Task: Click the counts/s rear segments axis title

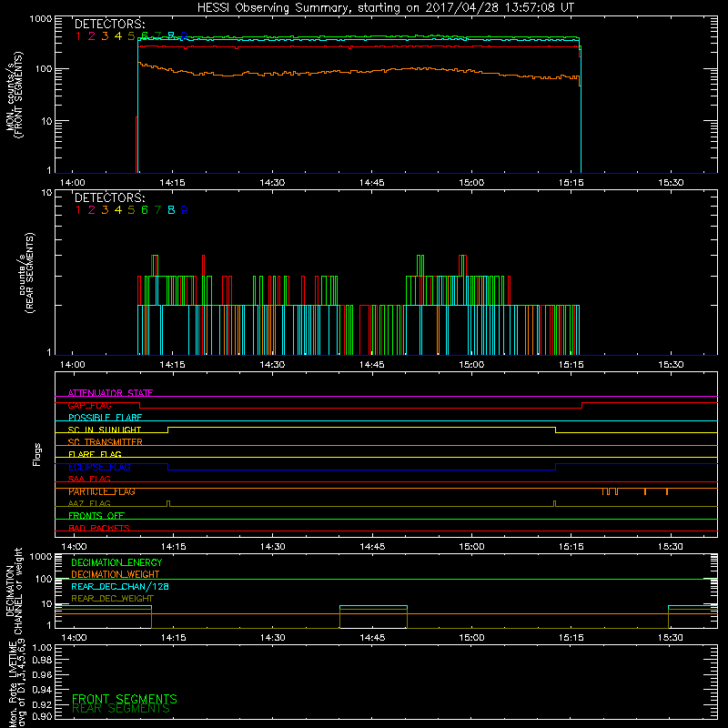Action: tap(26, 273)
